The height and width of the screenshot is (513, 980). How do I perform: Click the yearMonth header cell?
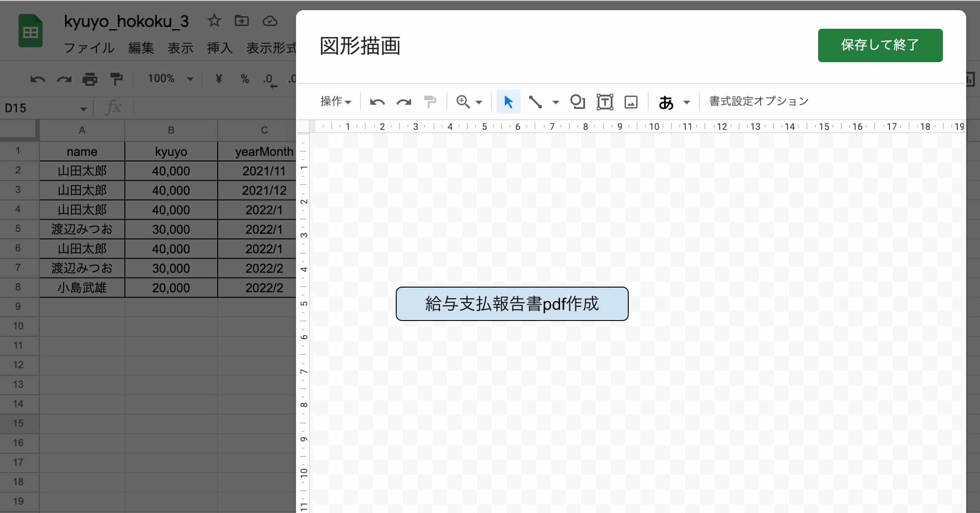(x=257, y=152)
